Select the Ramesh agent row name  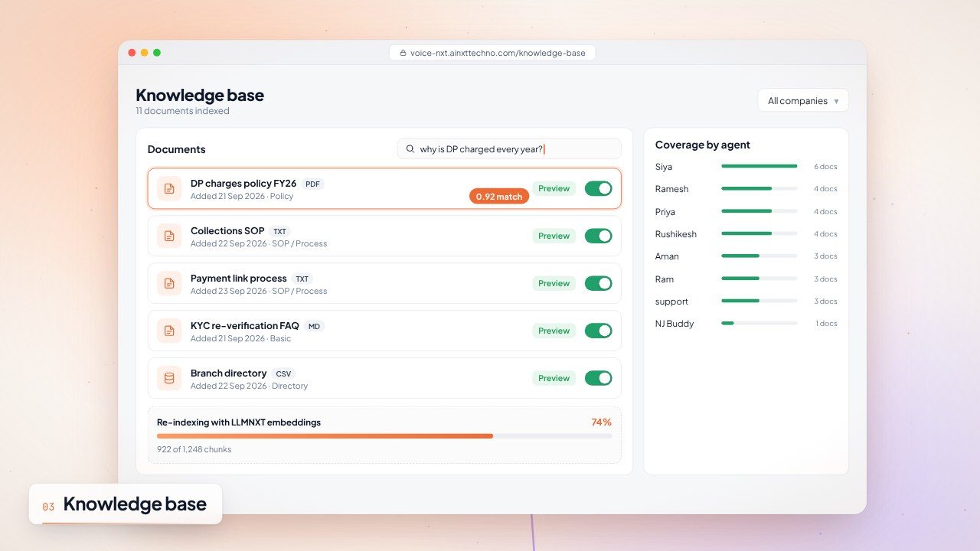coord(671,189)
